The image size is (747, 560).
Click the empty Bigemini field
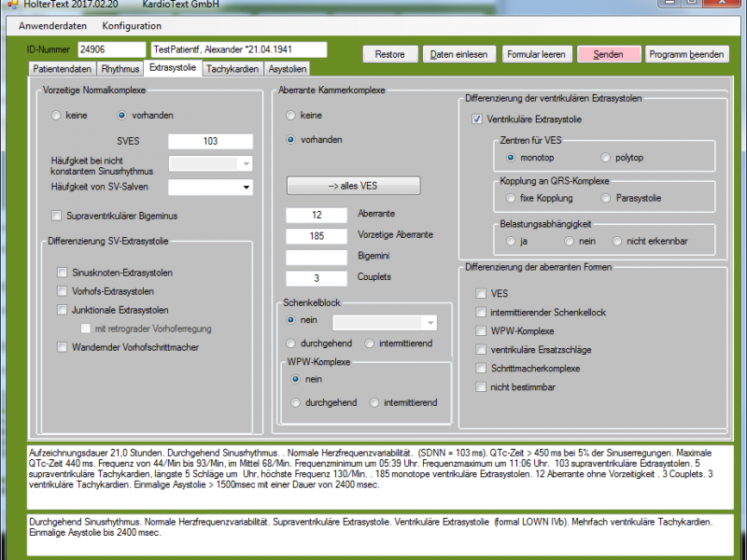coord(317,258)
